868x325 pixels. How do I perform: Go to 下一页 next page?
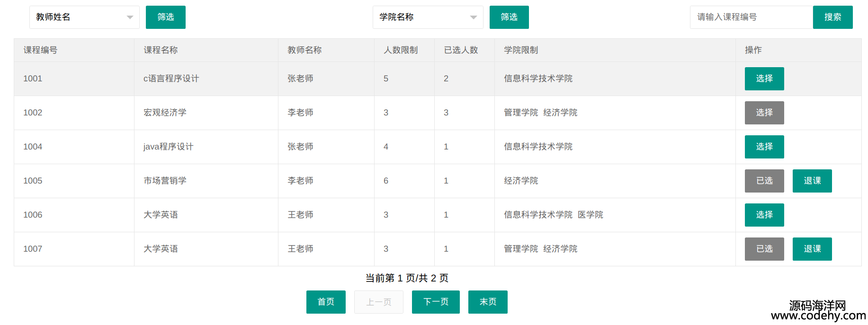pyautogui.click(x=436, y=302)
